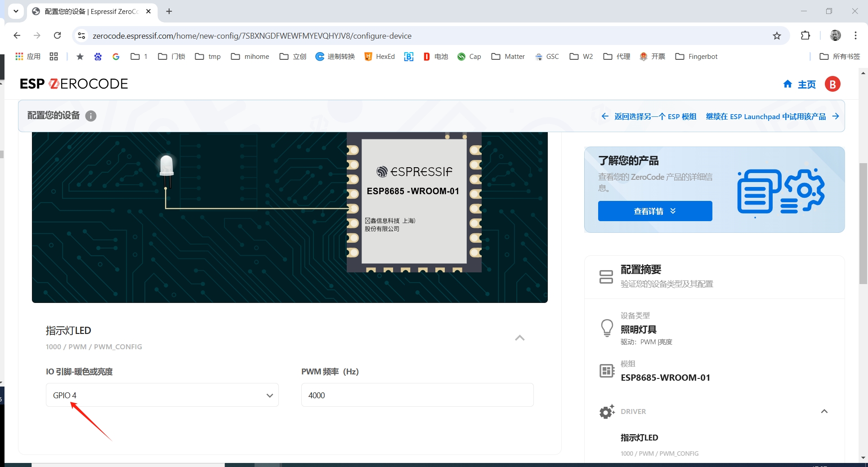Image resolution: width=868 pixels, height=467 pixels.
Task: Click the LED illustration on the board
Action: click(166, 172)
